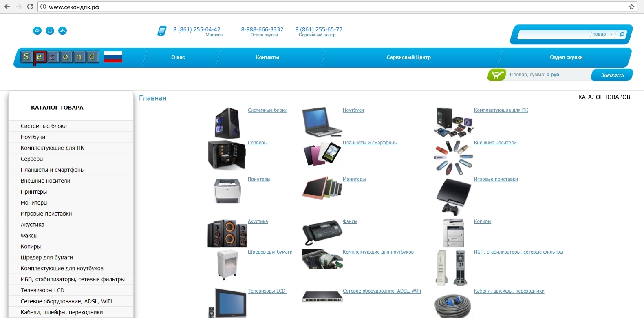
Task: Open the fax machine thumbnail image
Action: (322, 233)
